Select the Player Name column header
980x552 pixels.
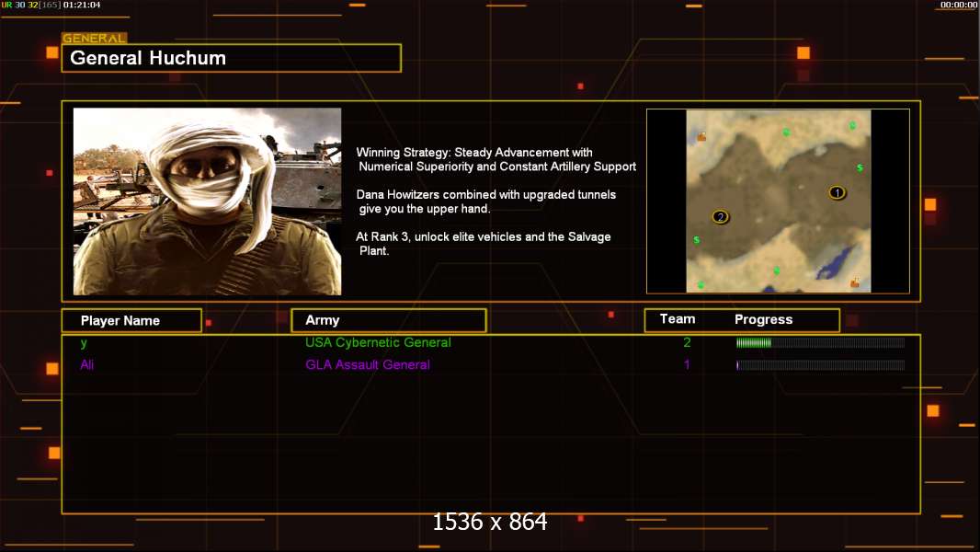(x=131, y=321)
